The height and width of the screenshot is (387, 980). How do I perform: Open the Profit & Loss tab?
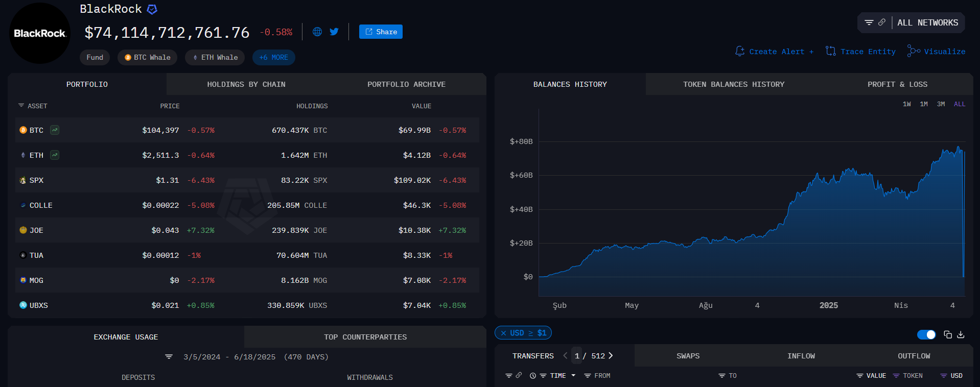click(897, 84)
